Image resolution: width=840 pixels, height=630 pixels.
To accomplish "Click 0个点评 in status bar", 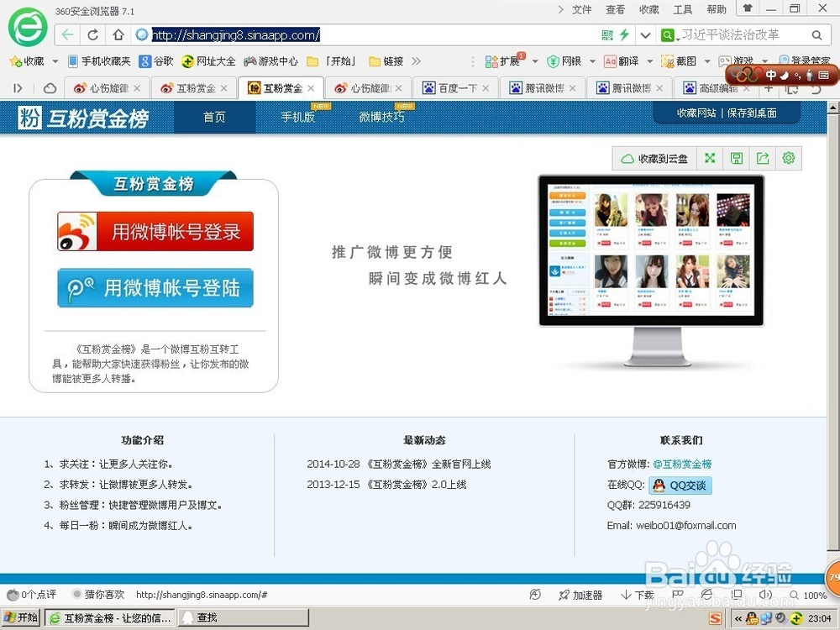I will (31, 594).
